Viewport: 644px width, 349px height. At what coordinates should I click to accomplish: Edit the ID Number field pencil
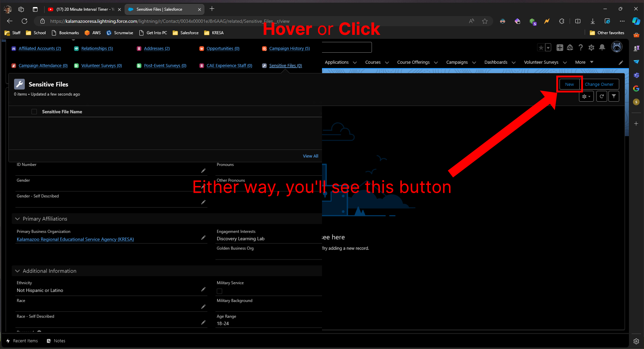pos(203,171)
